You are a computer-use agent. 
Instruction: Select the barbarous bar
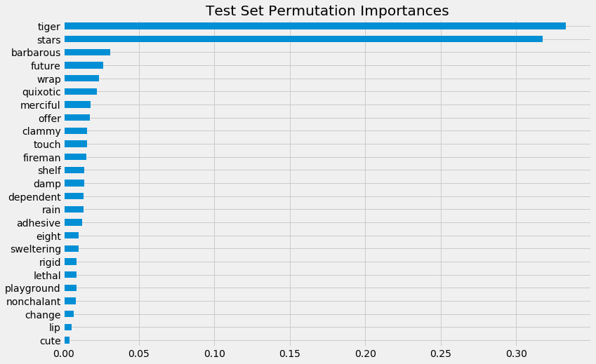coord(87,53)
